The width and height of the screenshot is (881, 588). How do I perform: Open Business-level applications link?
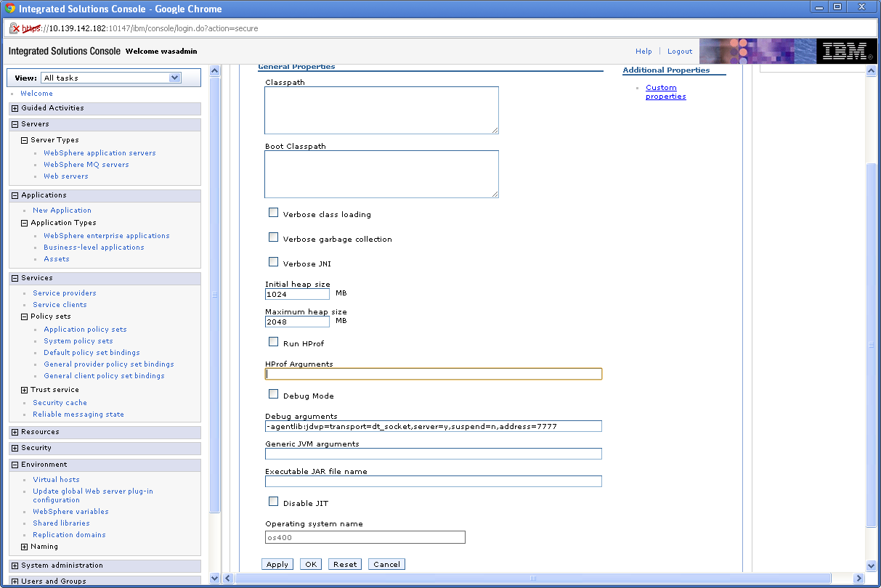coord(94,248)
